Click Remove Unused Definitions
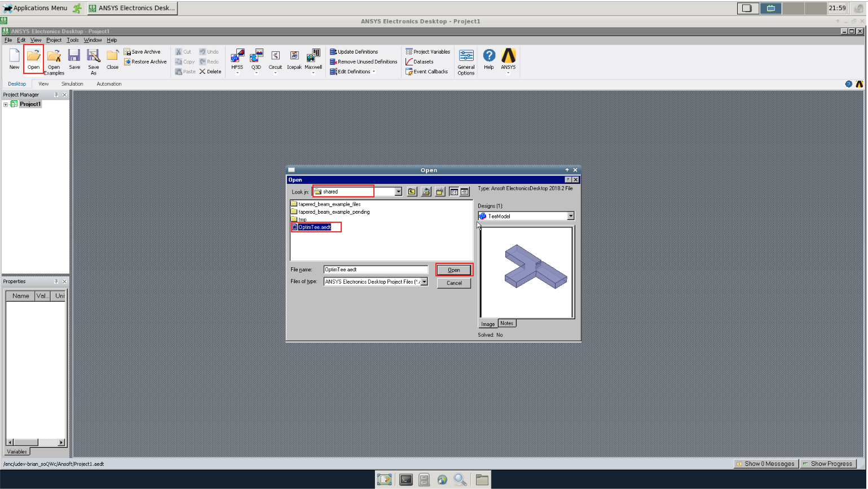Screen dimensions: 868x489 (363, 62)
